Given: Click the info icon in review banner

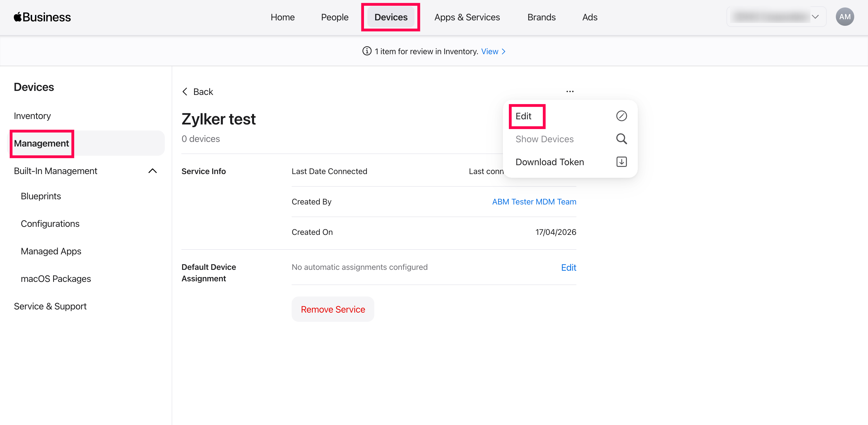Looking at the screenshot, I should click(x=367, y=51).
